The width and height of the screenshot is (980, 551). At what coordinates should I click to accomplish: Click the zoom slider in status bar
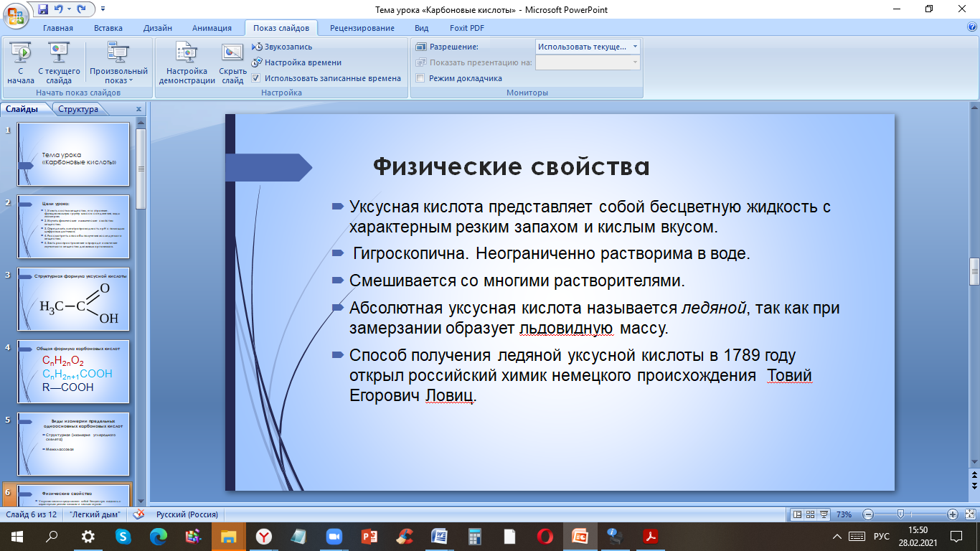(900, 514)
